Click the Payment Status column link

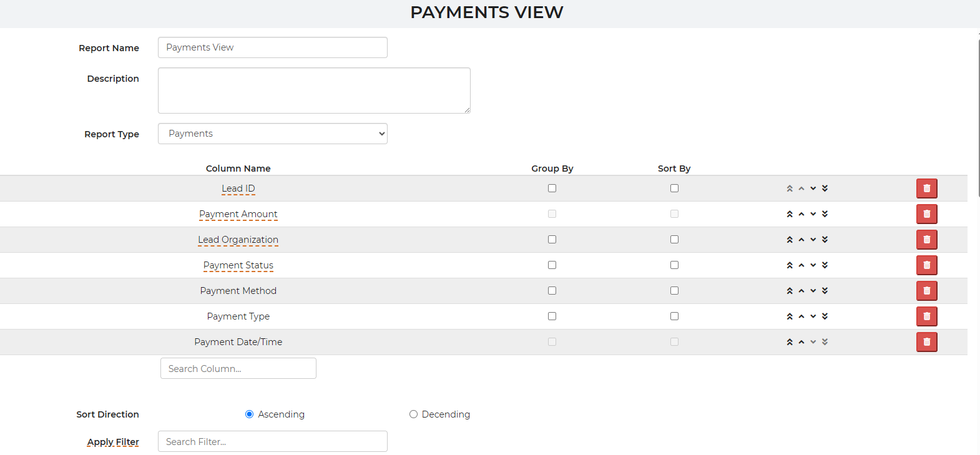click(x=238, y=265)
